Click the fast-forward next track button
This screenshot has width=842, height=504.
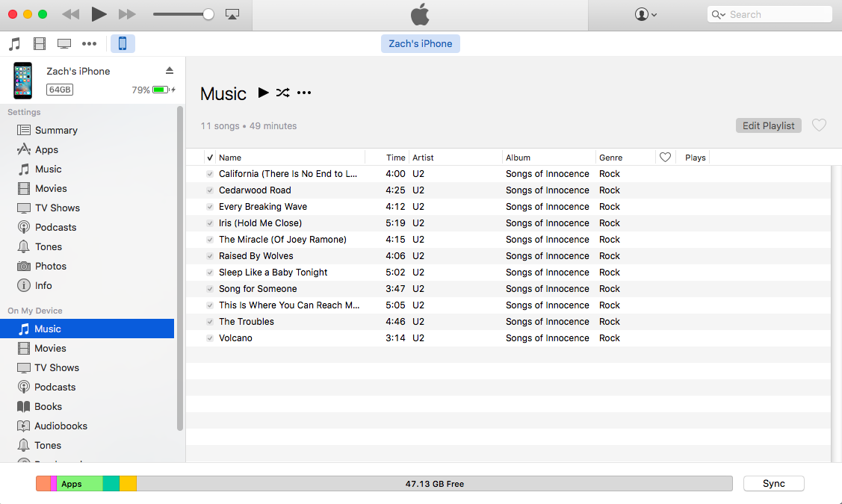tap(127, 14)
